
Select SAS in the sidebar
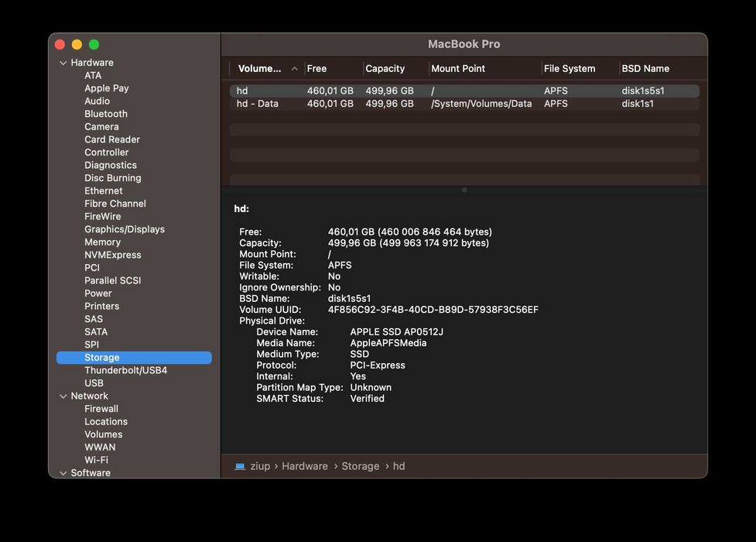(x=94, y=319)
